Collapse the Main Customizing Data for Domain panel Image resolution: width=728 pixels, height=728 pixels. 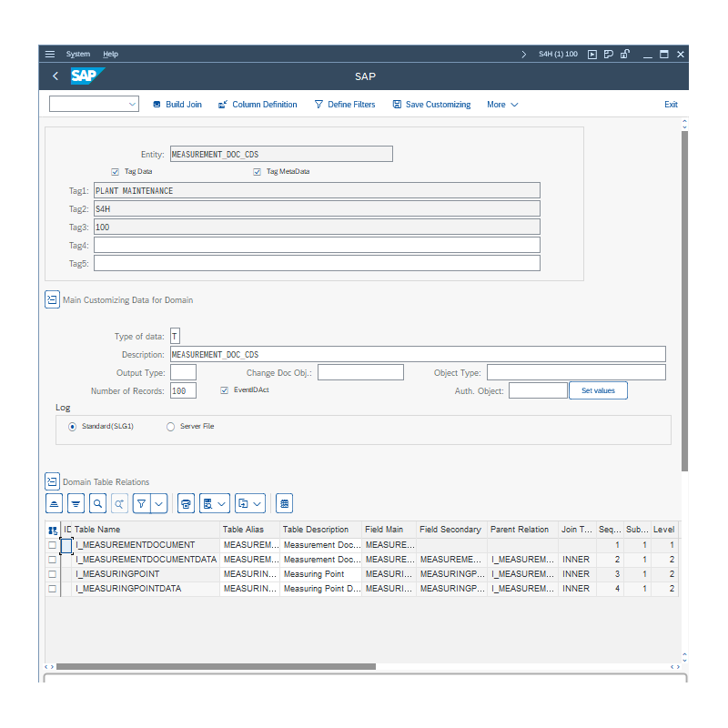click(52, 299)
